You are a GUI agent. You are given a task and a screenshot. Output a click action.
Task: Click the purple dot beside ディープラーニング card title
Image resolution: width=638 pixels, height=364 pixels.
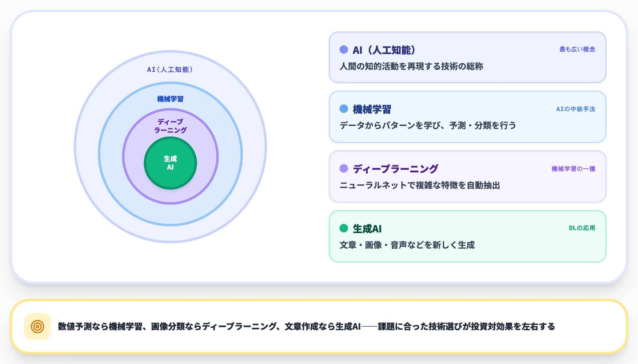pyautogui.click(x=344, y=168)
